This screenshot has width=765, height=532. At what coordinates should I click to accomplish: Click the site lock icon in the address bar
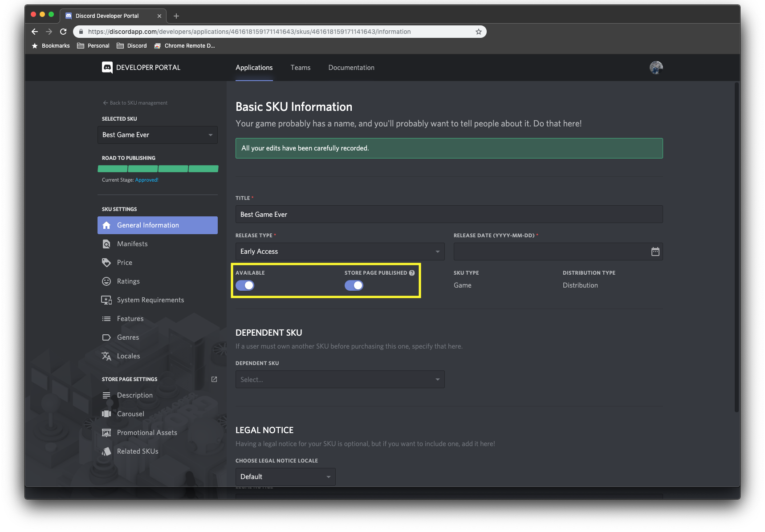[81, 32]
